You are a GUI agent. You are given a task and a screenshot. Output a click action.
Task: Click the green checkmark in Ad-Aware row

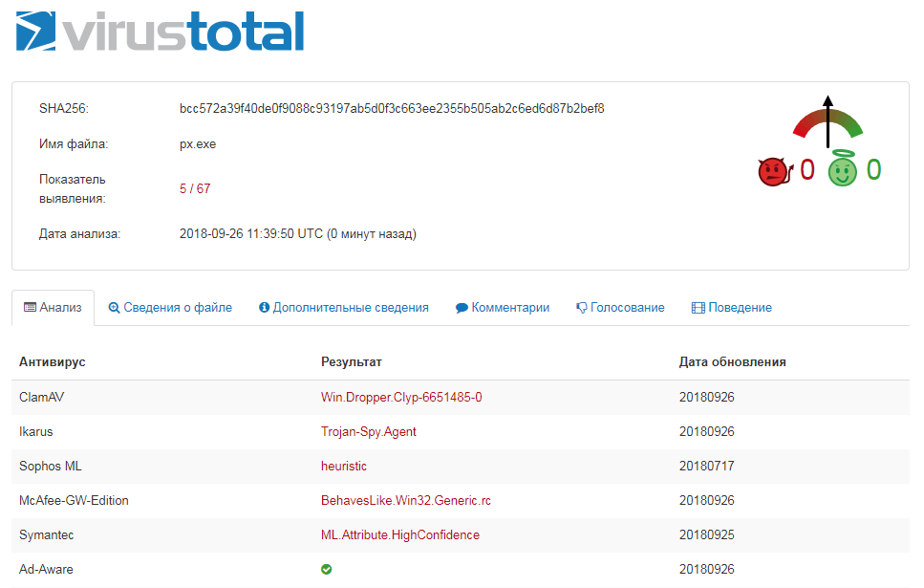327,569
